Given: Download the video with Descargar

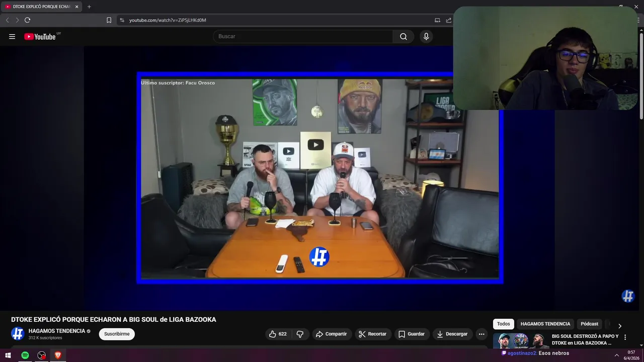Looking at the screenshot, I should pyautogui.click(x=452, y=334).
